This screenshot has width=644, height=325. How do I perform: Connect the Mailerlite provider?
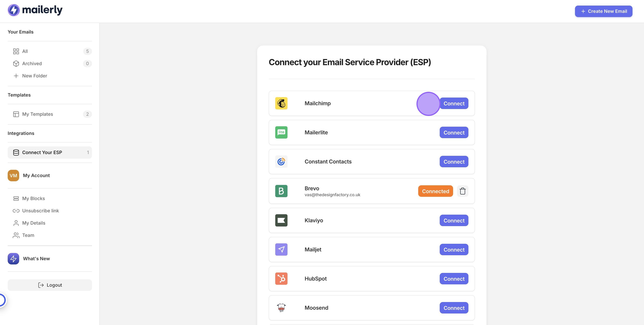click(454, 132)
